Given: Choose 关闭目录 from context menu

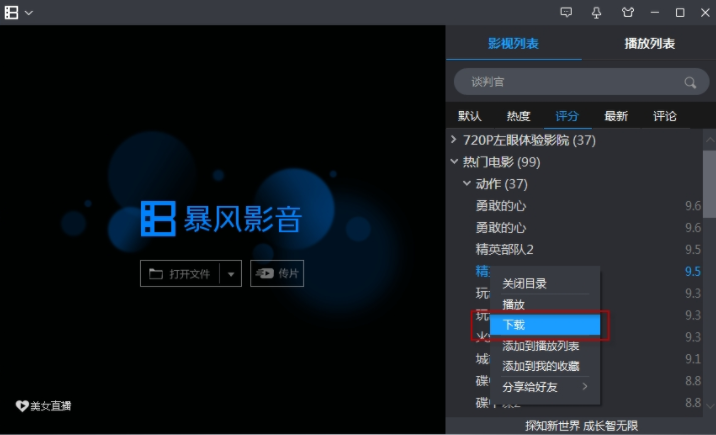Looking at the screenshot, I should point(524,283).
